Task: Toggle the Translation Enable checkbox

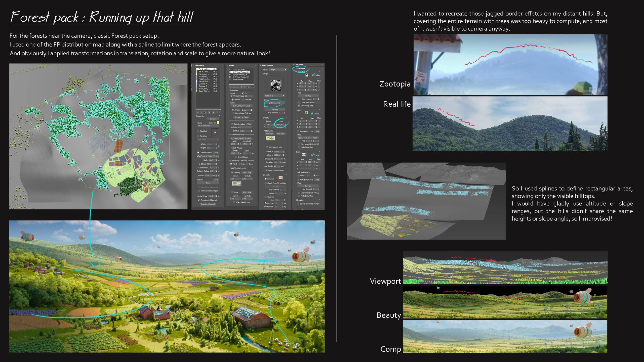Action: pos(313,75)
